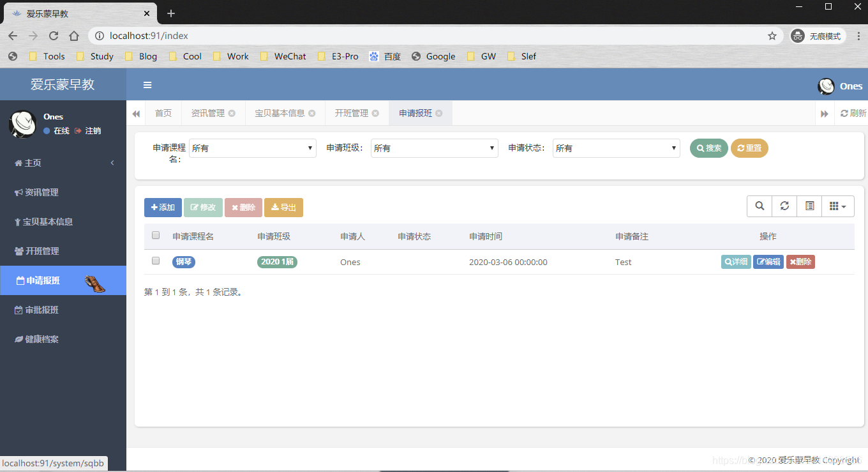The height and width of the screenshot is (472, 868).
Task: Click the user avatar in the header
Action: click(x=827, y=86)
